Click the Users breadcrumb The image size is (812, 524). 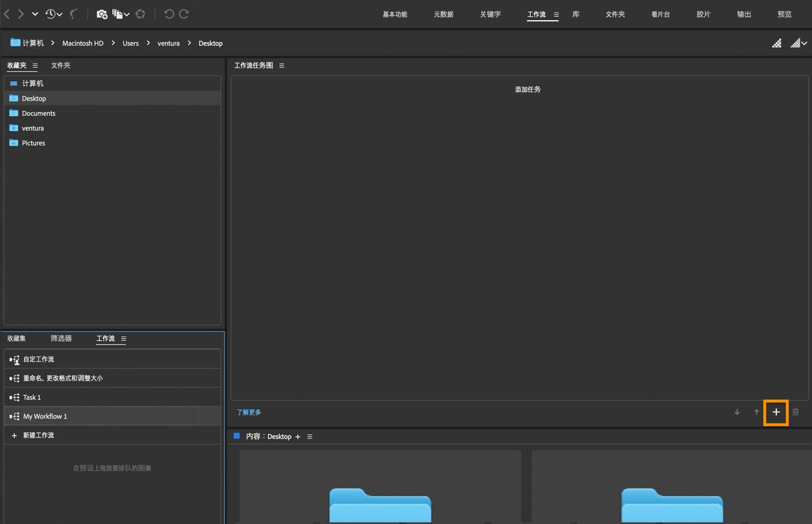coord(130,43)
